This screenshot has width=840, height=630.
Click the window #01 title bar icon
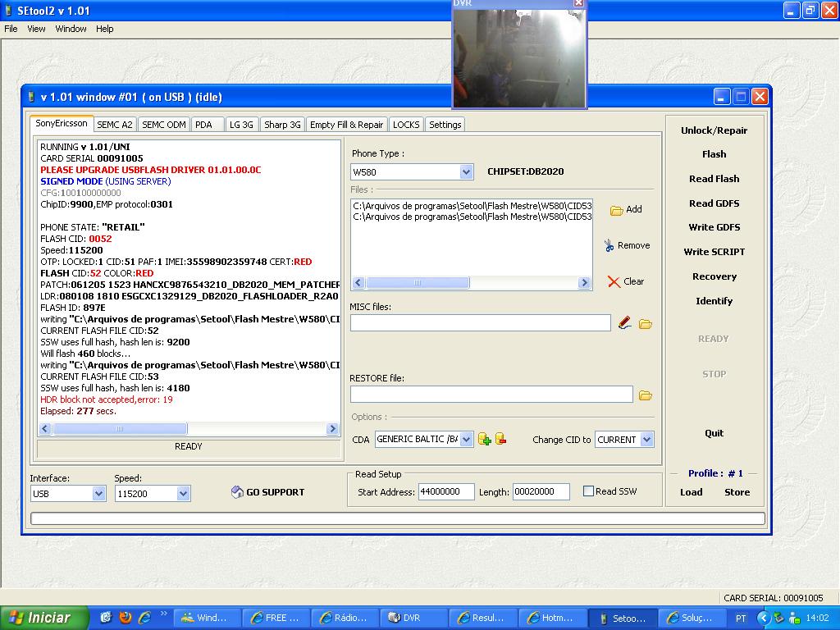click(32, 97)
